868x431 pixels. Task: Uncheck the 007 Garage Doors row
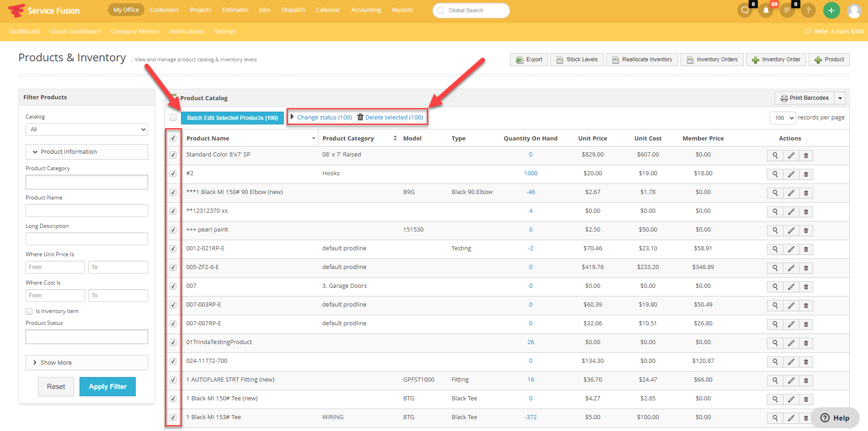173,286
